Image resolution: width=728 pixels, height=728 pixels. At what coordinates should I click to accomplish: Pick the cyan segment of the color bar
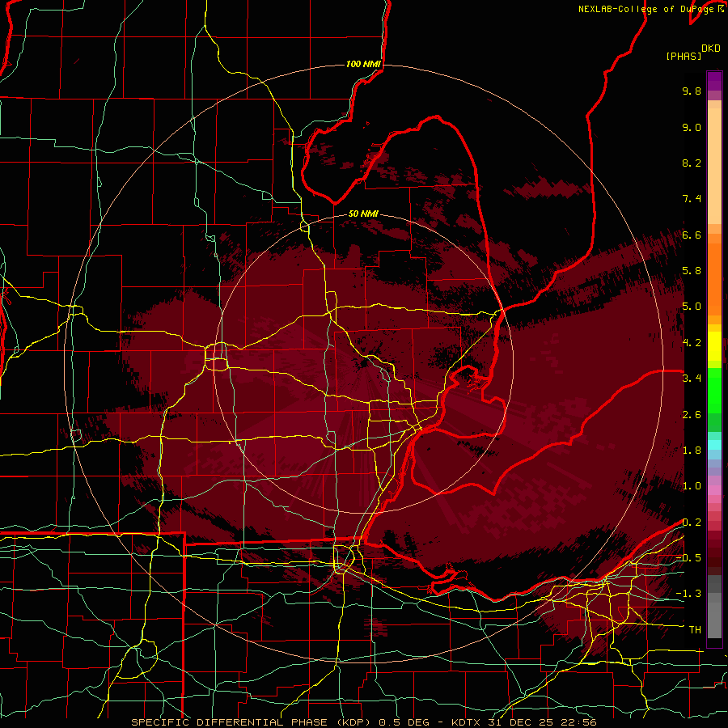(x=714, y=445)
